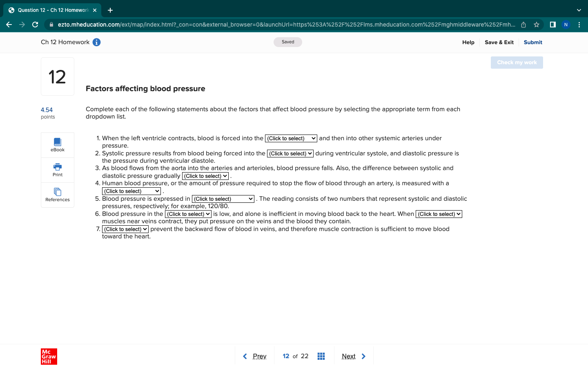The image size is (588, 368).
Task: Click the '12 of 22' question counter
Action: [296, 356]
